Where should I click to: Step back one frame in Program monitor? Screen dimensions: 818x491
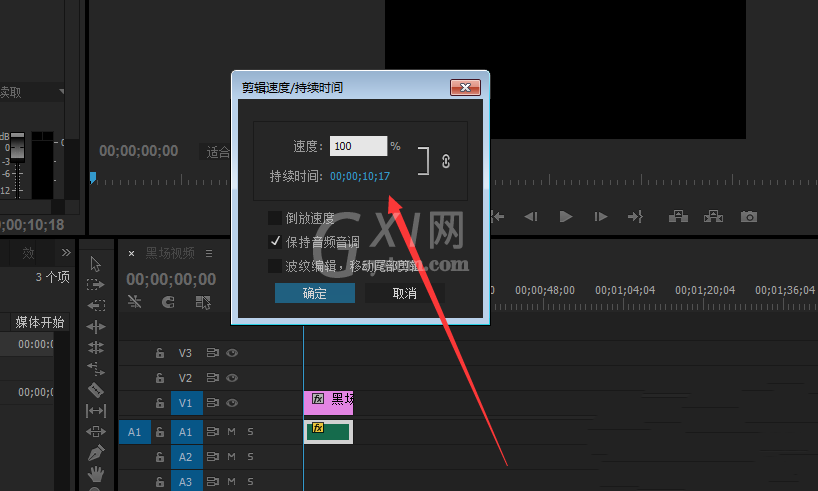coord(531,216)
